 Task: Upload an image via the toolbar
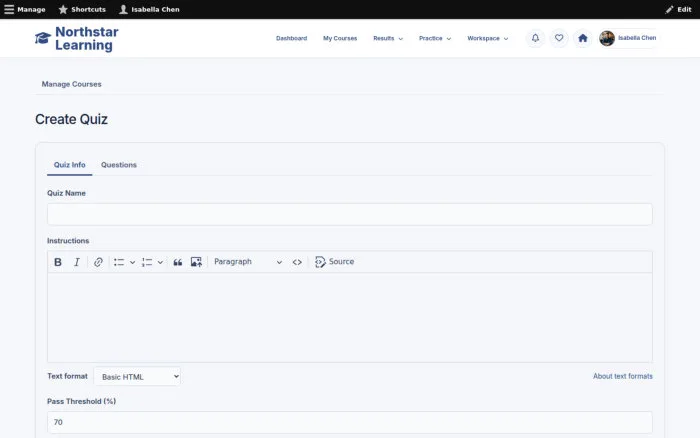click(x=196, y=262)
